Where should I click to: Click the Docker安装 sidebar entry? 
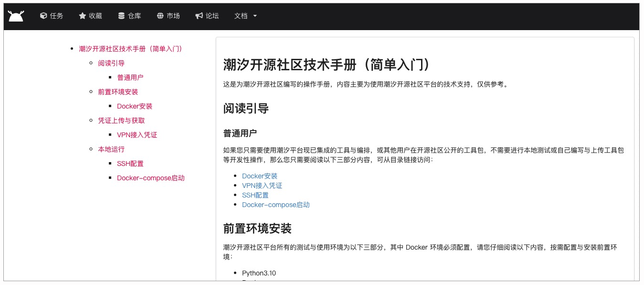pos(135,106)
